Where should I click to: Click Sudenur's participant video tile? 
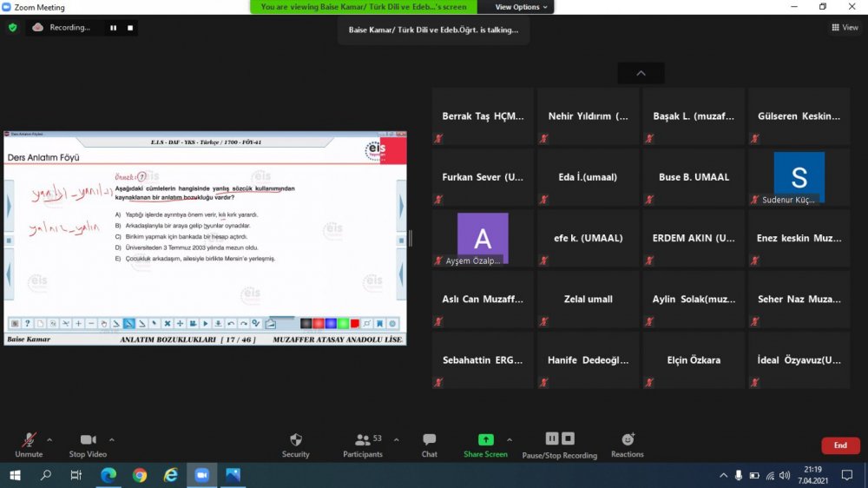pyautogui.click(x=799, y=177)
